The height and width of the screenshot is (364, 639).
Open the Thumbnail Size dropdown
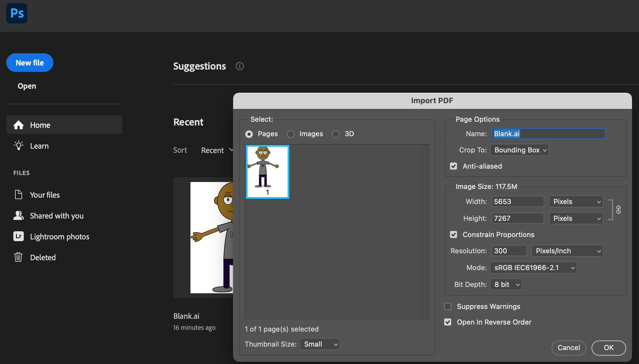tap(320, 344)
